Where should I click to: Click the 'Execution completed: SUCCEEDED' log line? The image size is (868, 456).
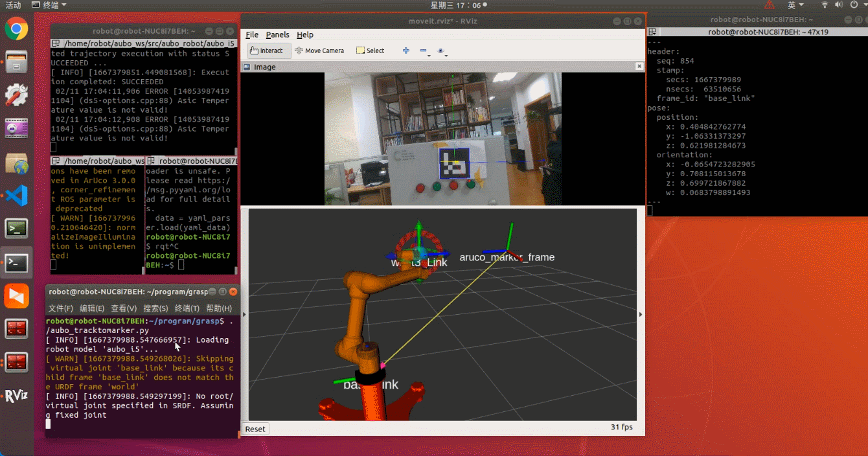[x=140, y=78]
